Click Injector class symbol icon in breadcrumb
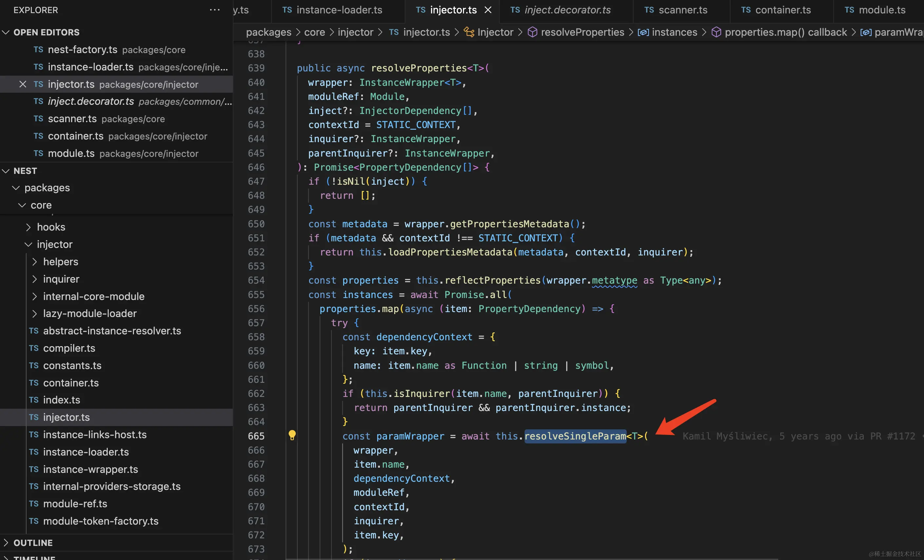Image resolution: width=924 pixels, height=560 pixels. 469,32
